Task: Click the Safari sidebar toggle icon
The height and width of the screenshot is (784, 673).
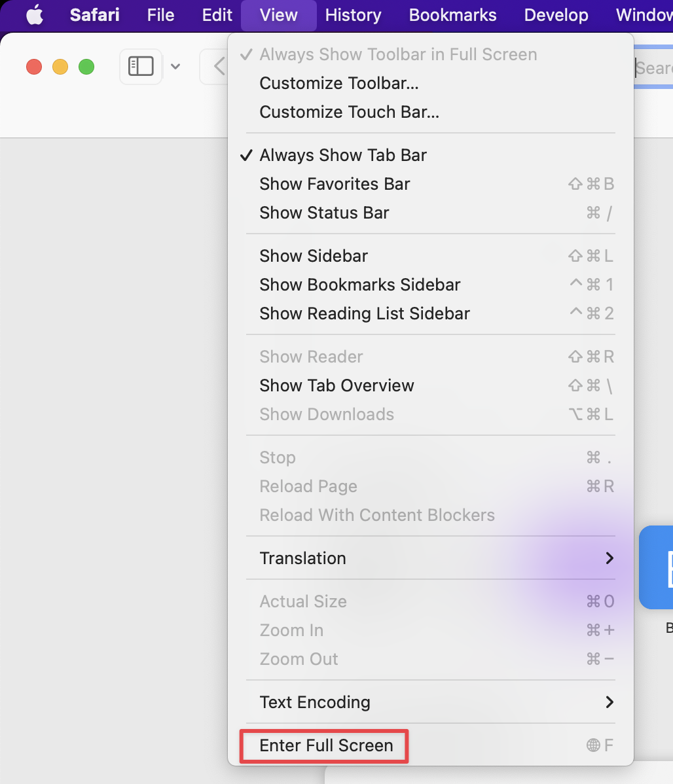Action: coord(141,67)
